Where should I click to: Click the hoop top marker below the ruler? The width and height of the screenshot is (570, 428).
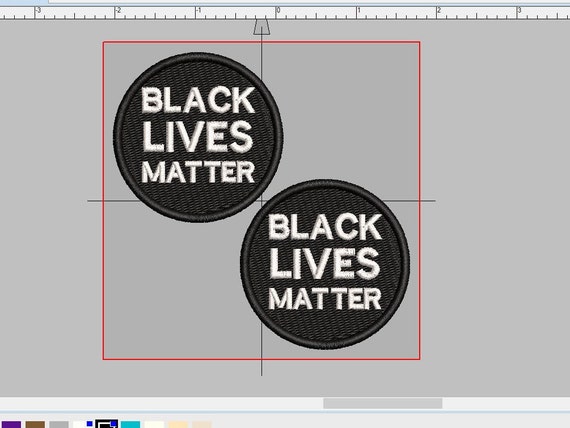[261, 27]
